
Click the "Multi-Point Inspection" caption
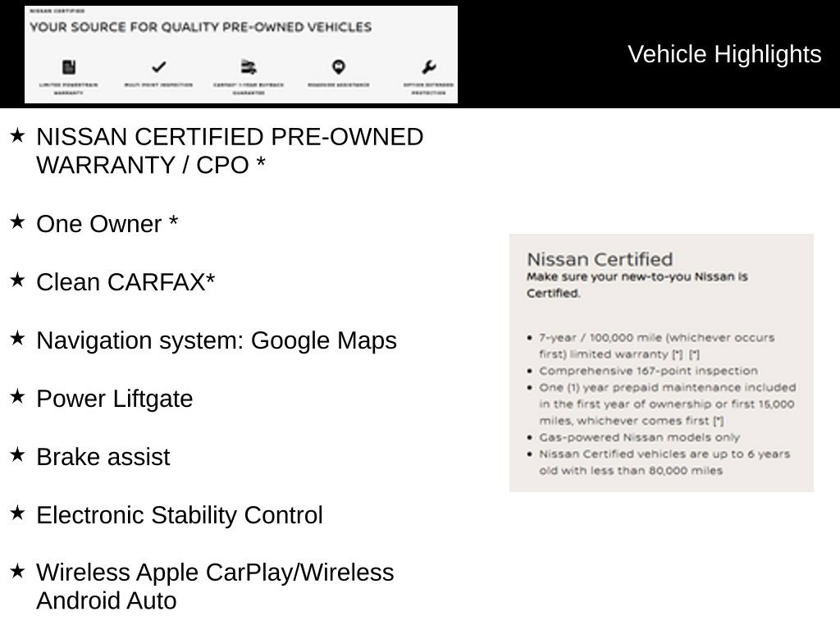(x=158, y=84)
